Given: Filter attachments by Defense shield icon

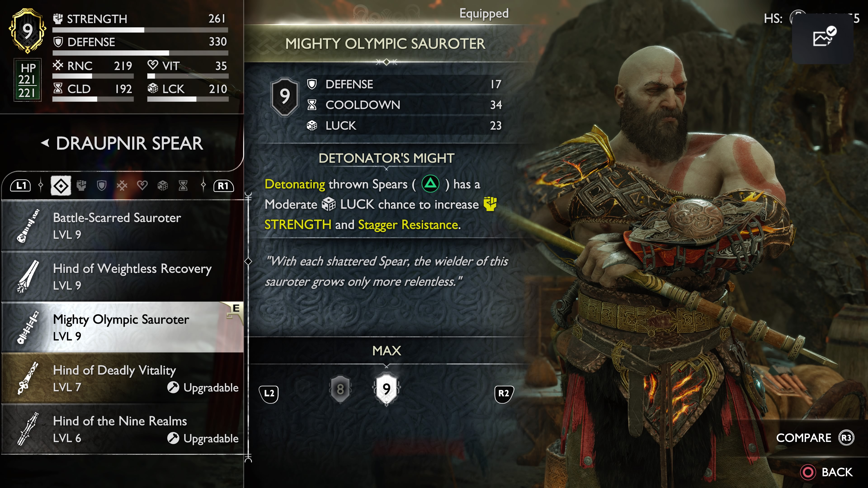Looking at the screenshot, I should [x=101, y=185].
